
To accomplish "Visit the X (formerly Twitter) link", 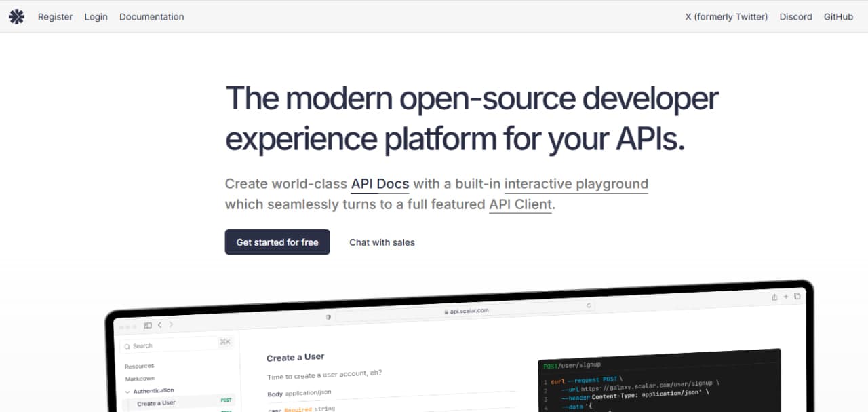I will tap(726, 17).
